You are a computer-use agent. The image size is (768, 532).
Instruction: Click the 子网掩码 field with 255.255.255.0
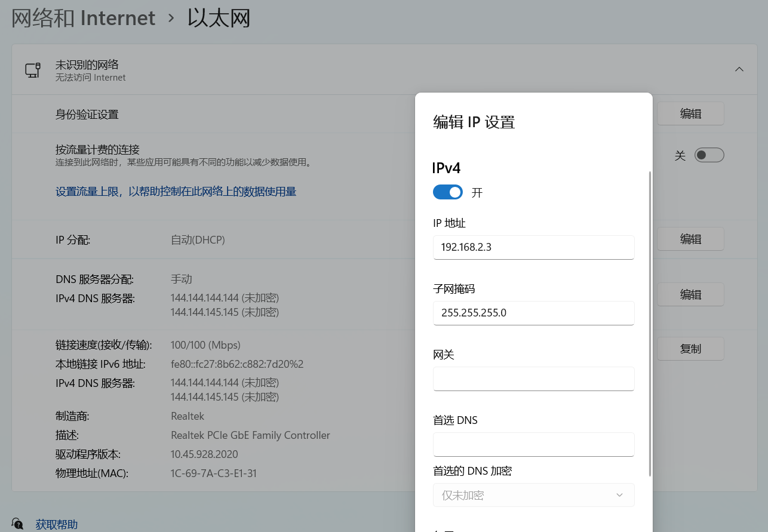tap(533, 313)
